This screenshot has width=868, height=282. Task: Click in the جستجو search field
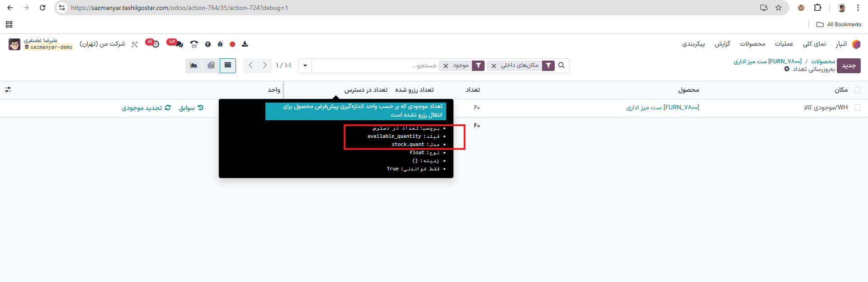(x=375, y=66)
